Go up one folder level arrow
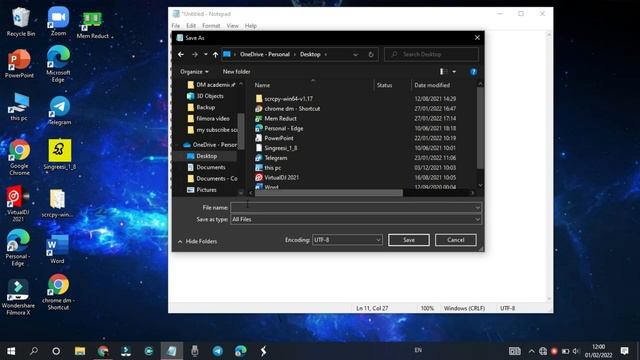Viewport: 640px width, 360px height. pyautogui.click(x=215, y=54)
